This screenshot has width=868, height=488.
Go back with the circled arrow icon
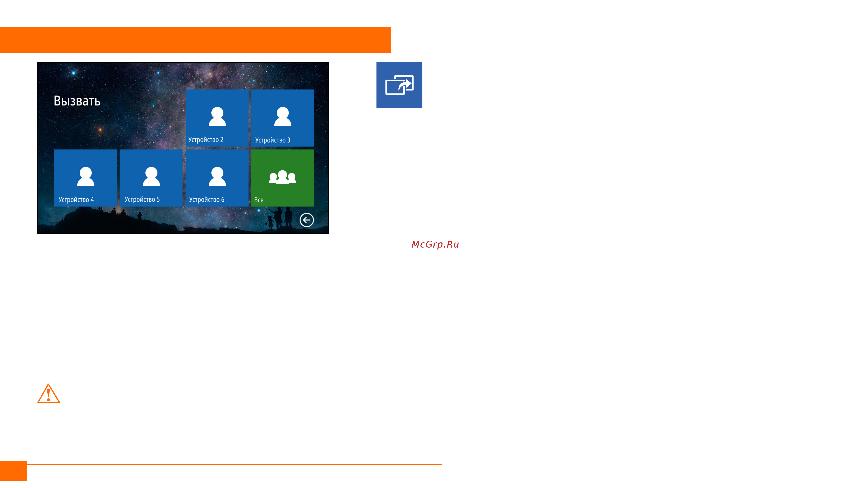pyautogui.click(x=307, y=220)
